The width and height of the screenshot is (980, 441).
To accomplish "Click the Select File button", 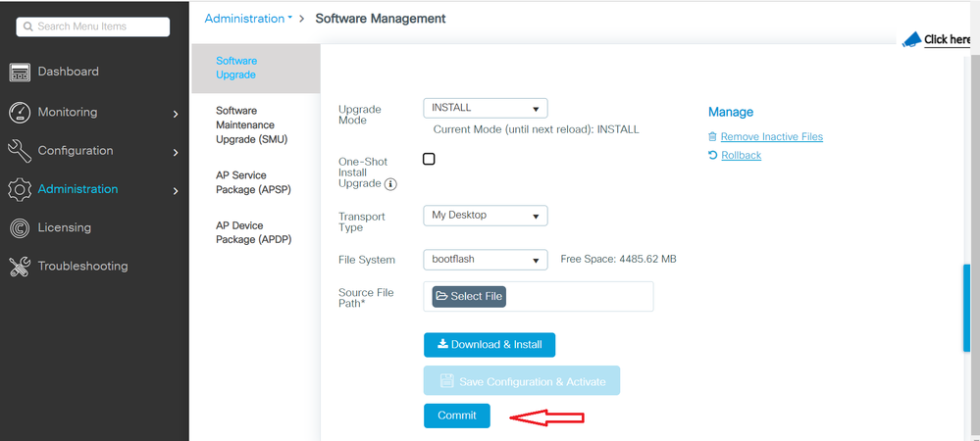I will pos(469,297).
